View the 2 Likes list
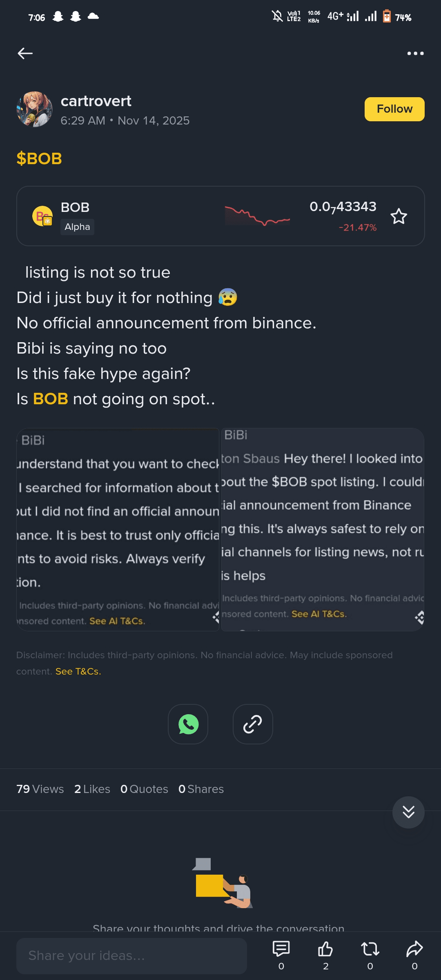This screenshot has height=980, width=441. click(x=92, y=789)
